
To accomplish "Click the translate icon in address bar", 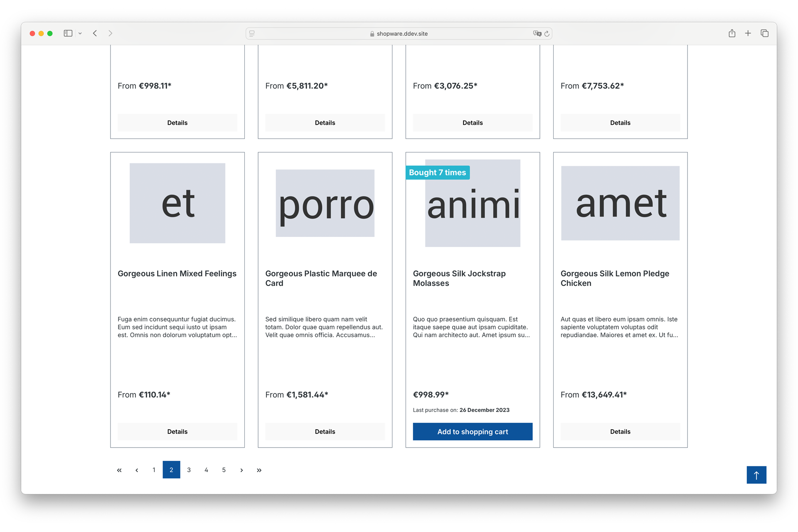I will pyautogui.click(x=537, y=33).
